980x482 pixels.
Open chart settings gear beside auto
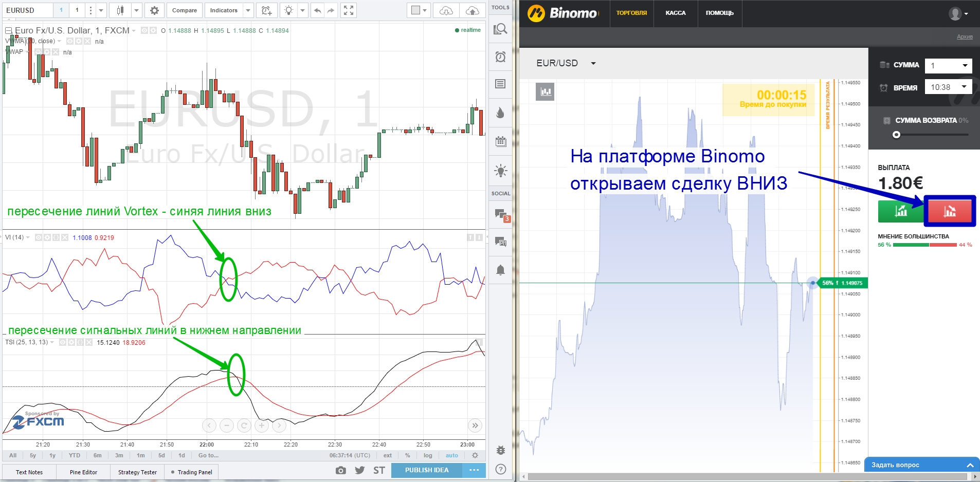pos(475,455)
